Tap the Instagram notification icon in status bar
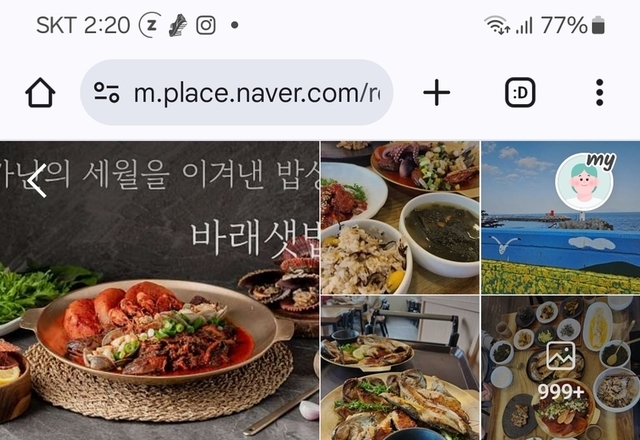 206,25
